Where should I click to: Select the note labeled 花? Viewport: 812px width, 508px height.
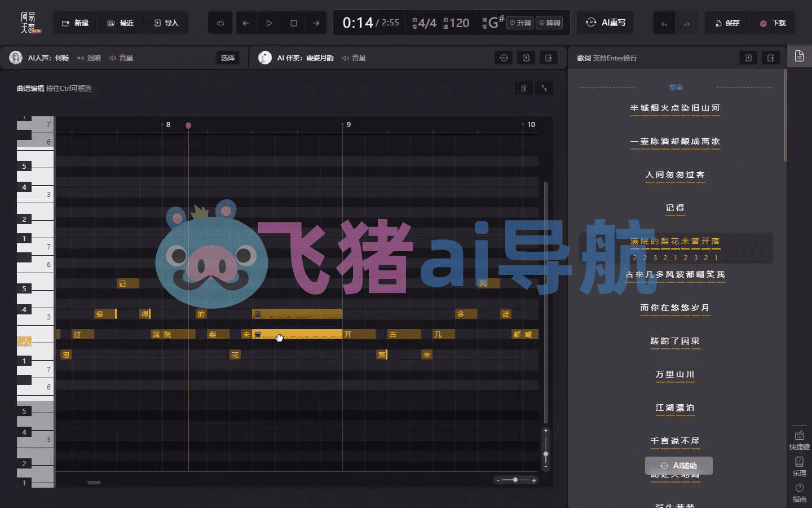(x=235, y=354)
